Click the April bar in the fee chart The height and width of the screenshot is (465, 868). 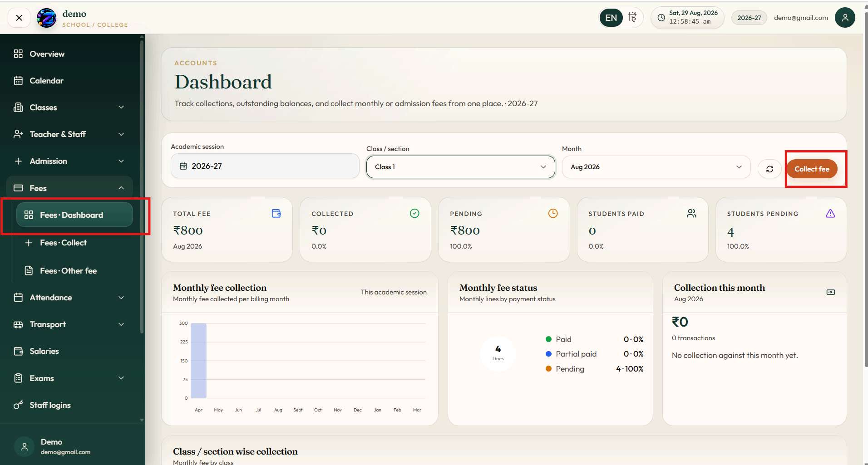tap(198, 361)
